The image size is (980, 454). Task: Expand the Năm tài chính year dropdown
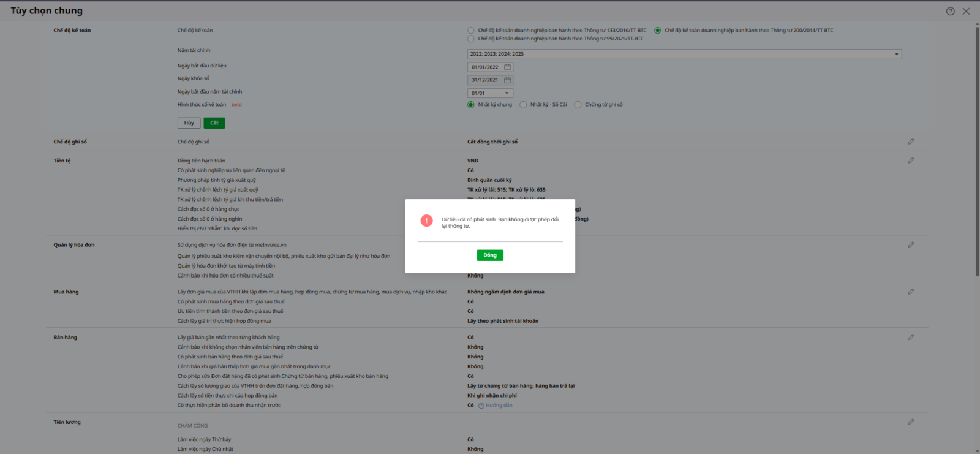tap(896, 55)
